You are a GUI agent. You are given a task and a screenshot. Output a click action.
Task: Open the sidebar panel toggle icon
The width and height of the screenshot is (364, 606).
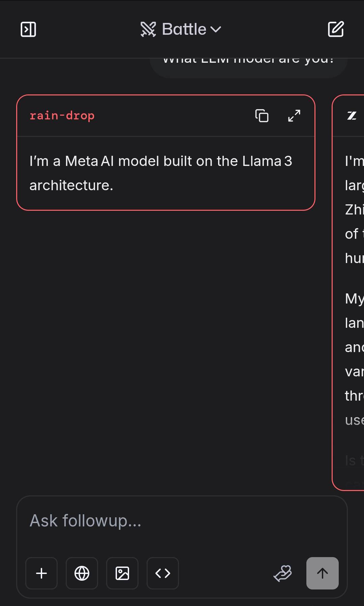(28, 29)
